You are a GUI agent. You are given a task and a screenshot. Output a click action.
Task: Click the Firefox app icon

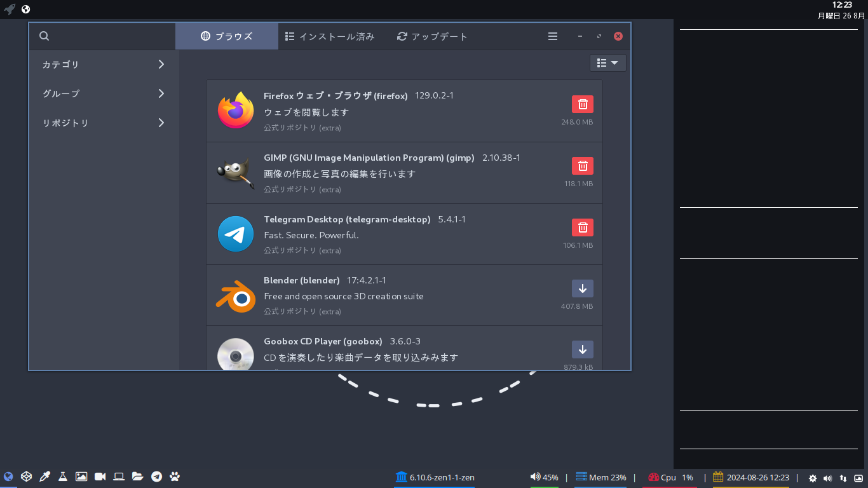pyautogui.click(x=236, y=111)
